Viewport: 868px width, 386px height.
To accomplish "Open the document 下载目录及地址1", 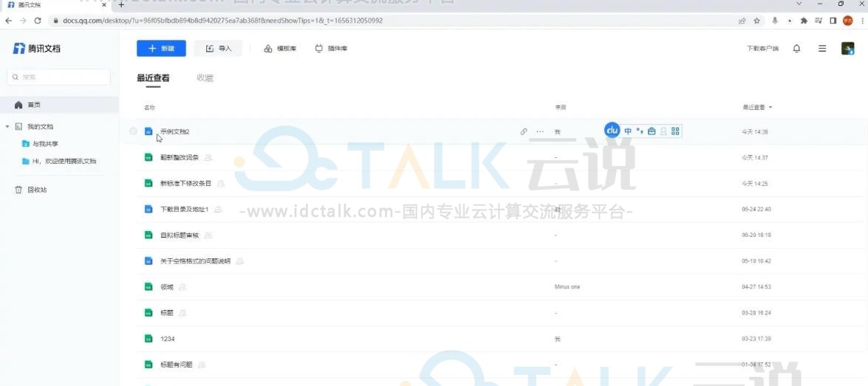I will [x=184, y=209].
